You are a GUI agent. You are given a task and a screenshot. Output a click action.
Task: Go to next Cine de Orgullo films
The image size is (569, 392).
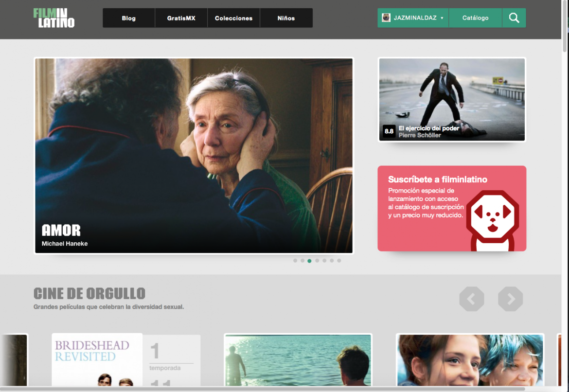511,299
